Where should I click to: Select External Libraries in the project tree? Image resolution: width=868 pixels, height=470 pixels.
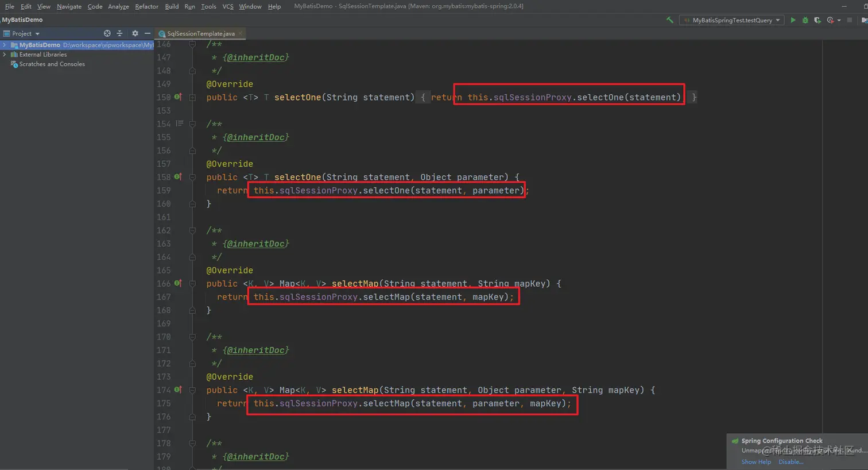[43, 55]
